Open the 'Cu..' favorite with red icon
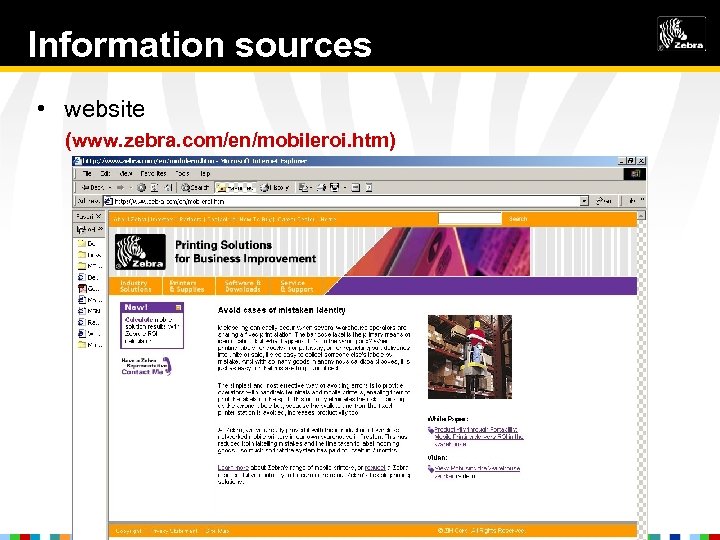 pos(90,288)
